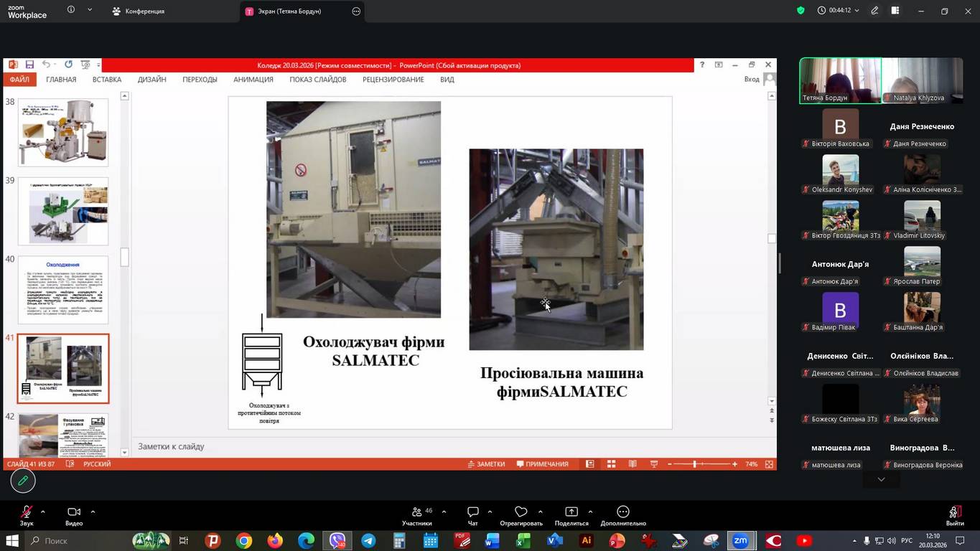Open the Zoom Chat panel
The image size is (980, 551).
point(472,512)
